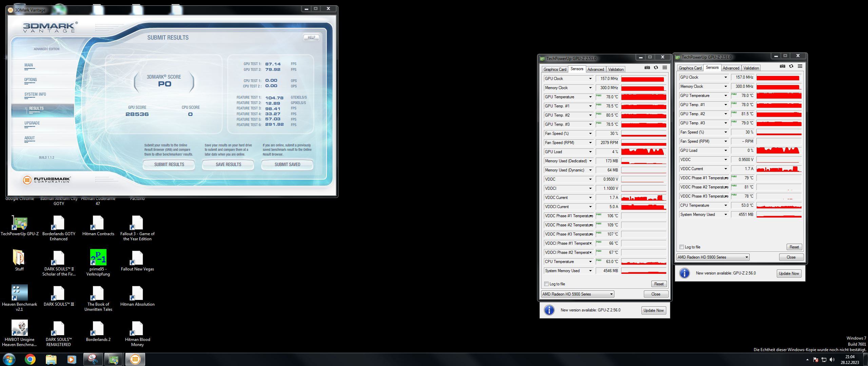Expand GPU Load dropdown in right GPU-Z
Viewport: 868px width, 366px height.
(x=725, y=150)
